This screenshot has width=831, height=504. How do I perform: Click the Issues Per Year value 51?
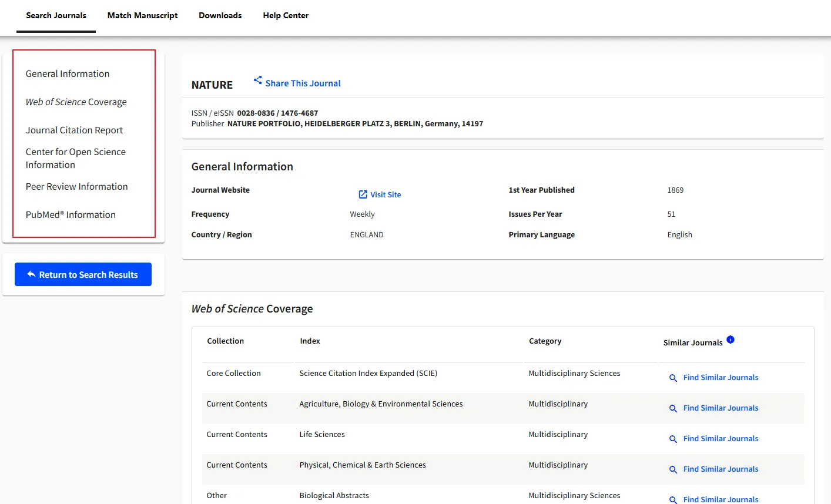671,214
